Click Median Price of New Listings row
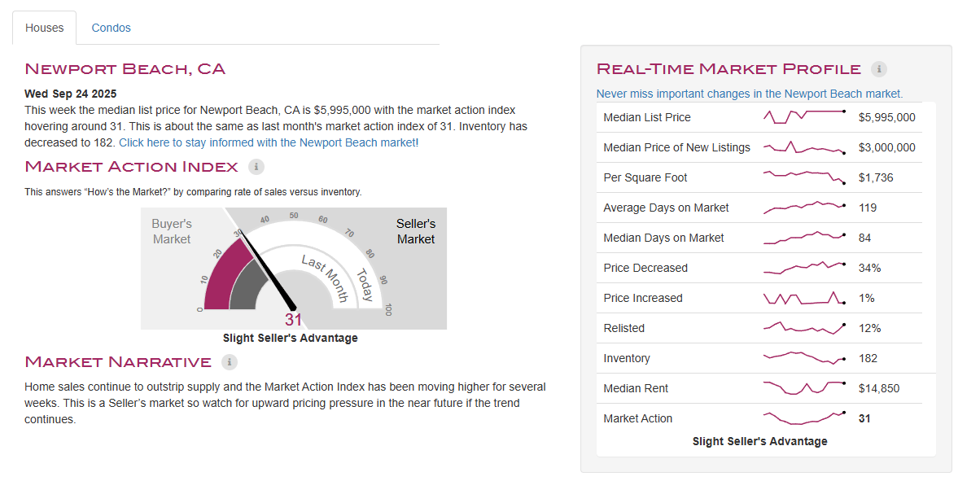The width and height of the screenshot is (980, 481). point(765,147)
